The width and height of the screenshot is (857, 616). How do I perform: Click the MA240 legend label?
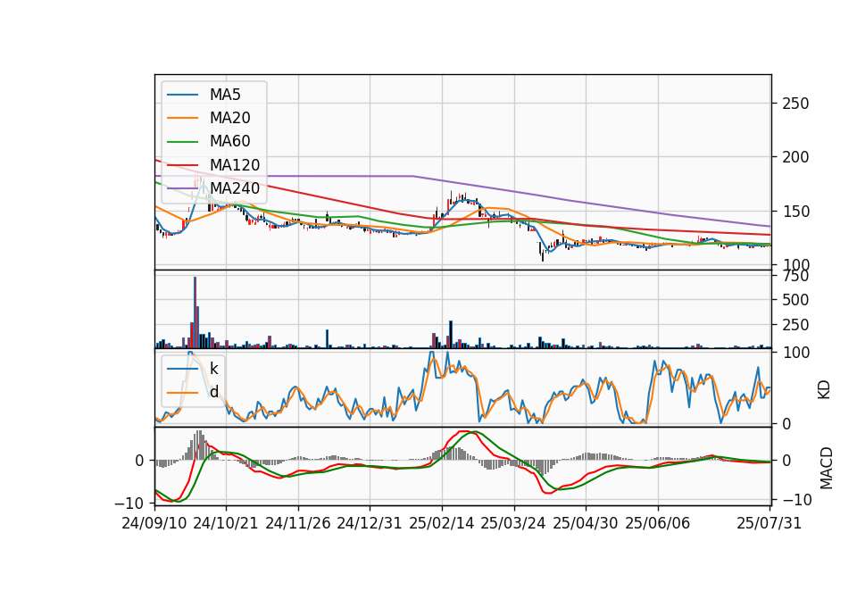pos(235,188)
